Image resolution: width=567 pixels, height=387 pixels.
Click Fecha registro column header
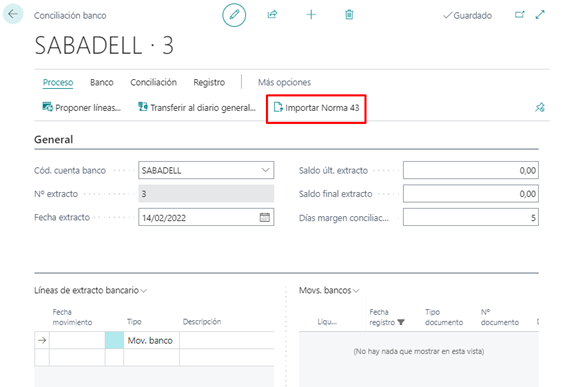point(382,317)
